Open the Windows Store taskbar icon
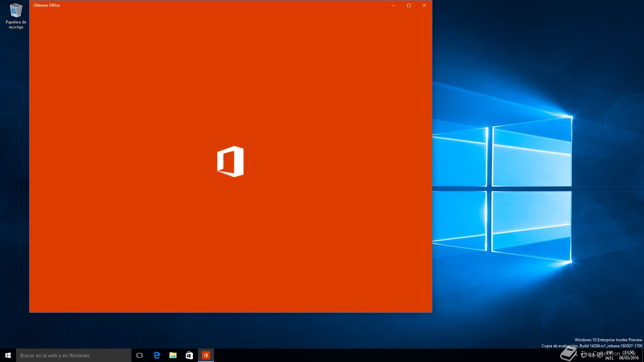This screenshot has width=644, height=362. point(189,355)
